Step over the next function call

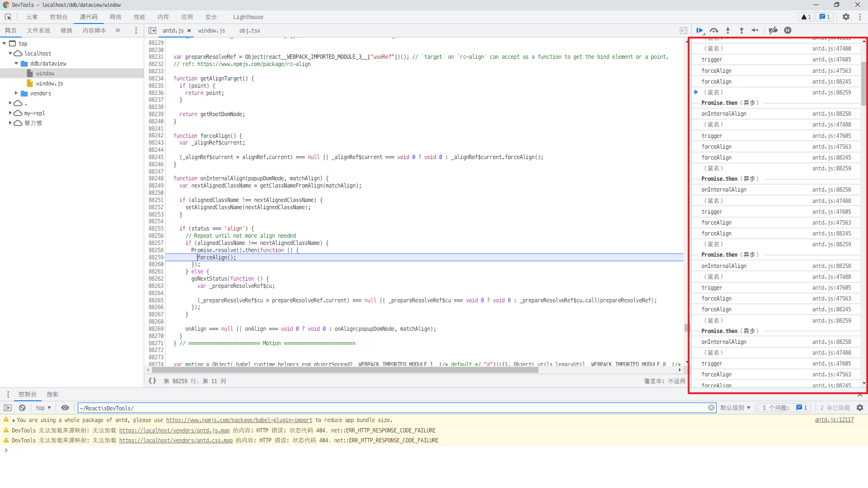pos(714,30)
